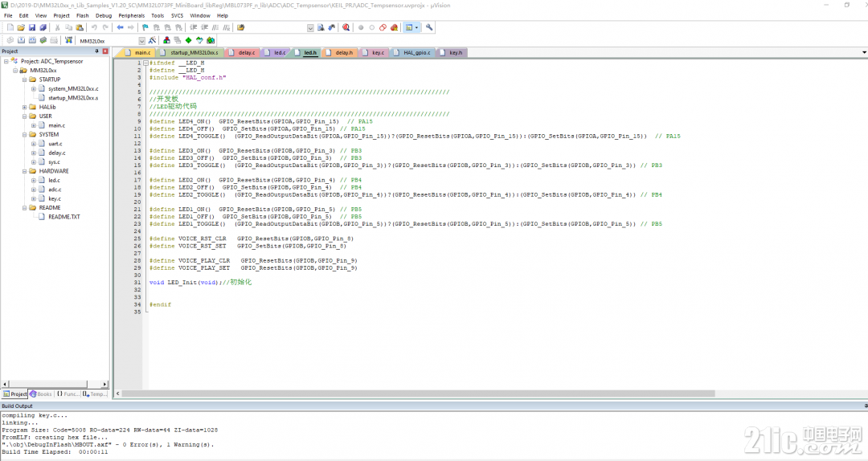Click the project panel's horizontal scrollbar right arrow

point(104,384)
